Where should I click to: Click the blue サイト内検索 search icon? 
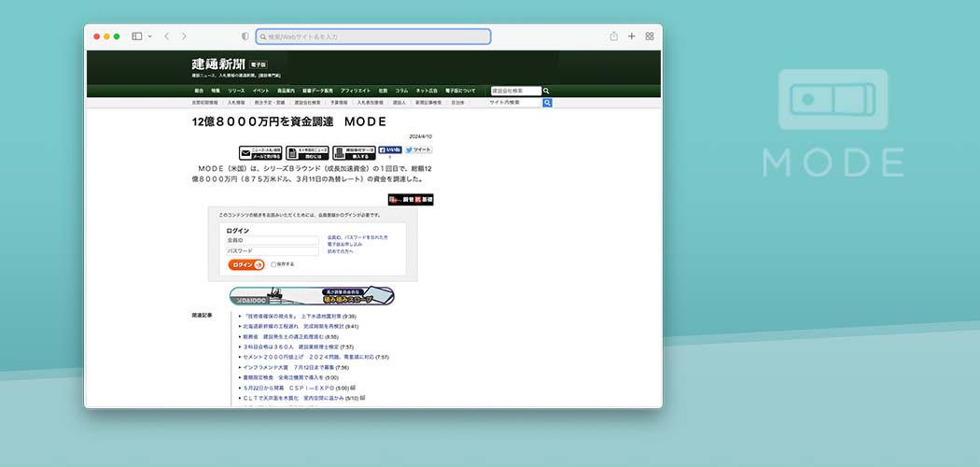[x=548, y=103]
